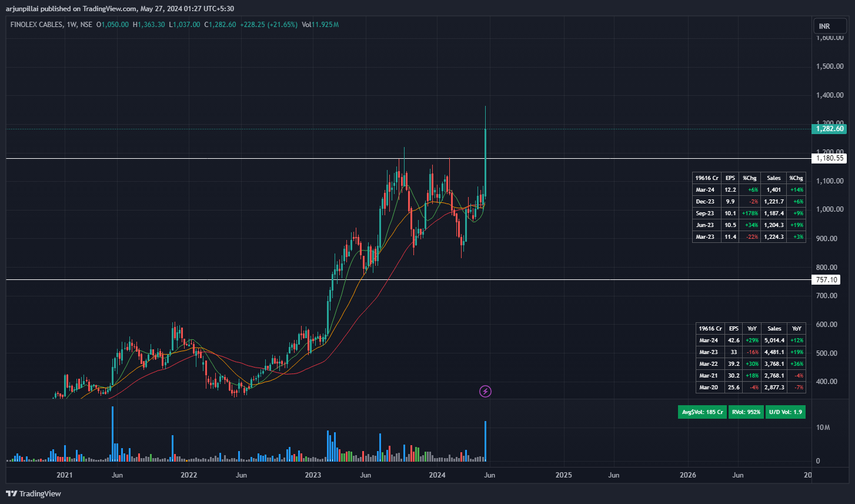Select the Mar-22 row in annual table
This screenshot has width=855, height=504.
[x=750, y=363]
